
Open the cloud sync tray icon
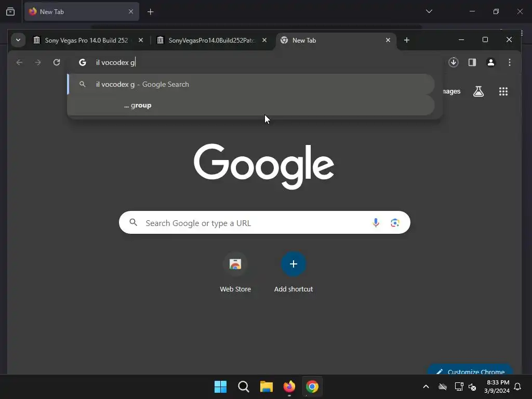coord(443,387)
